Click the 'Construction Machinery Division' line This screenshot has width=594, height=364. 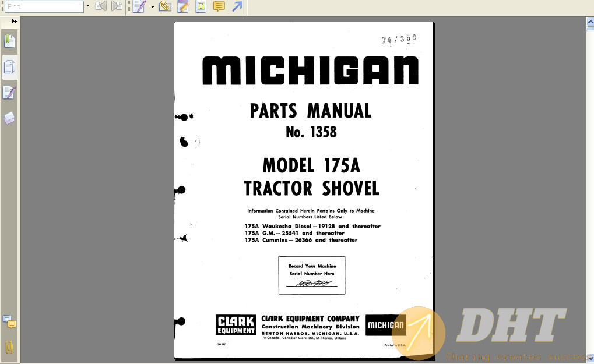point(311,327)
